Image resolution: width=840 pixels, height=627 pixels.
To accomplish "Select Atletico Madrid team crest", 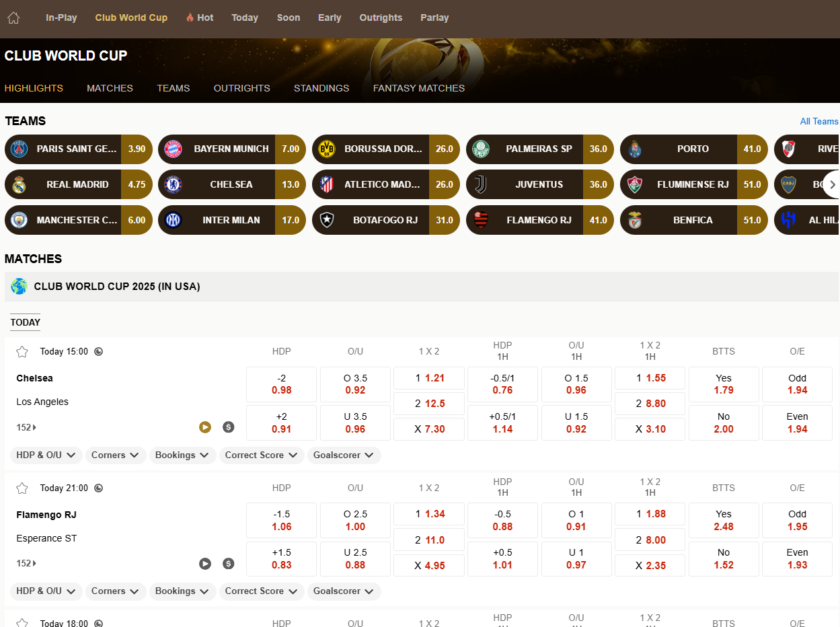I will point(327,184).
